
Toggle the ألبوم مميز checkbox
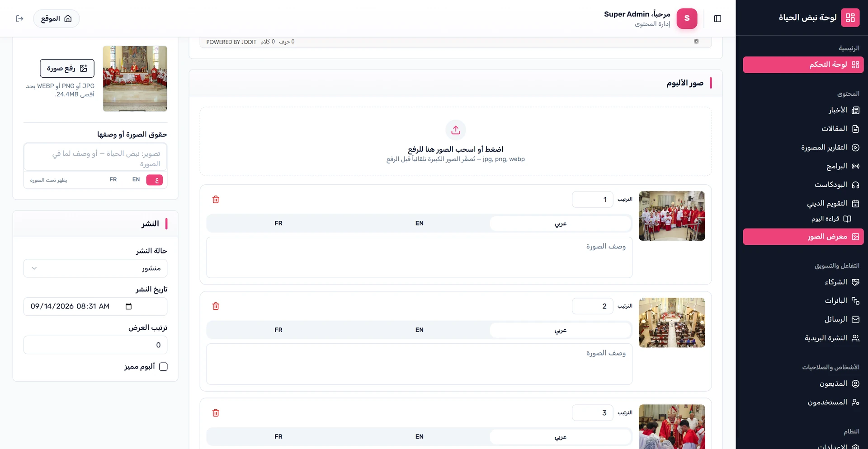164,366
